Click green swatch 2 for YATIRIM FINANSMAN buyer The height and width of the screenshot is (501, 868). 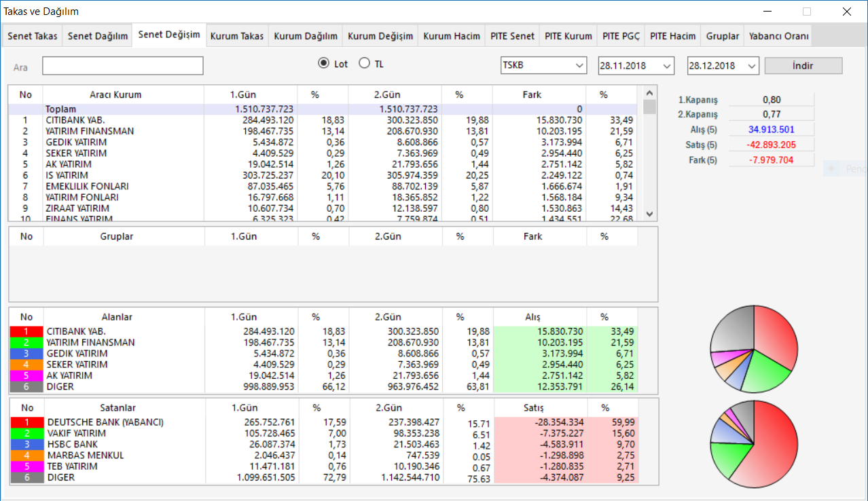tap(26, 343)
